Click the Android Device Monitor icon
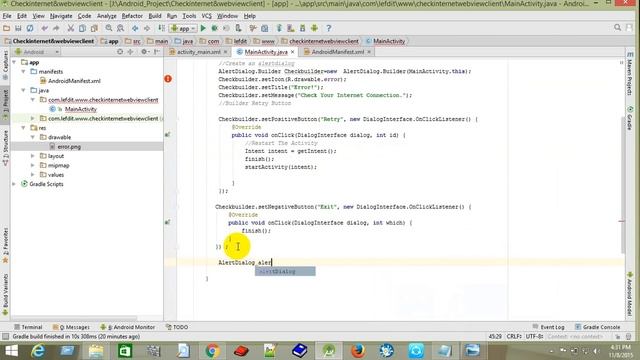This screenshot has height=360, width=640. point(314,28)
